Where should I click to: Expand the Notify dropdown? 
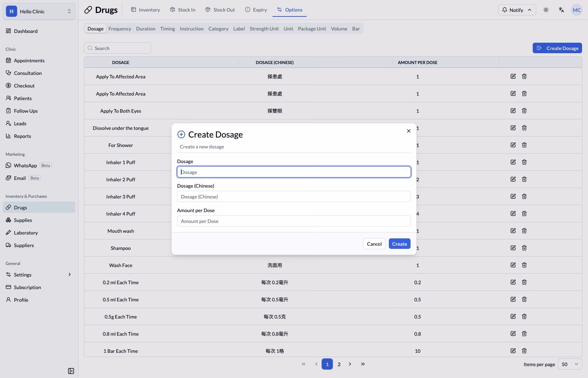tap(517, 10)
